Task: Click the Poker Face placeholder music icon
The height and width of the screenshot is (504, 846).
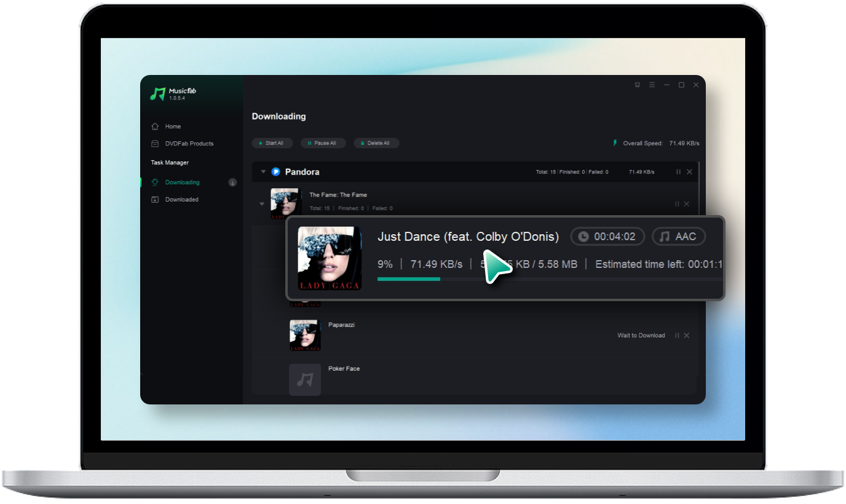Action: pyautogui.click(x=305, y=380)
